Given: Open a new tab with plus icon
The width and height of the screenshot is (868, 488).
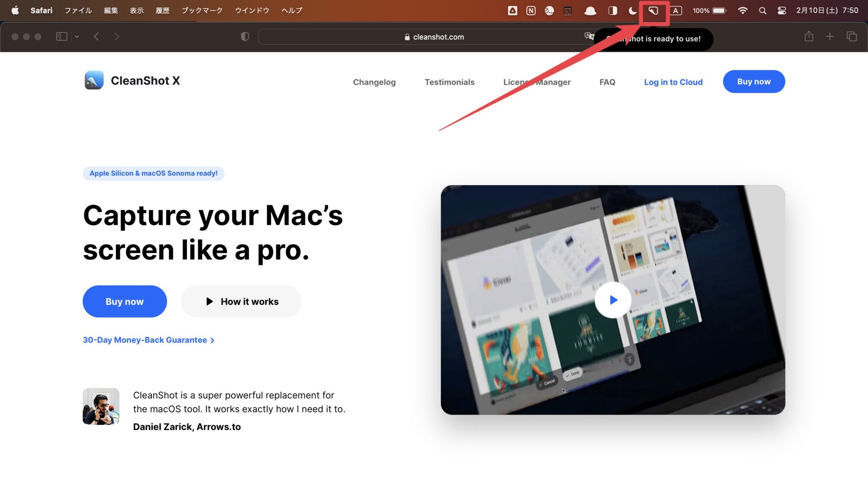Looking at the screenshot, I should pyautogui.click(x=830, y=36).
